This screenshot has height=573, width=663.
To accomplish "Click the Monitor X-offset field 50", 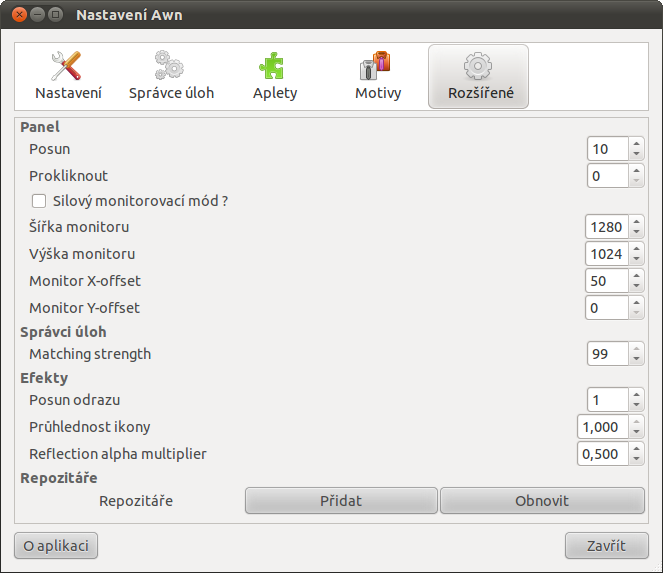I will 607,281.
